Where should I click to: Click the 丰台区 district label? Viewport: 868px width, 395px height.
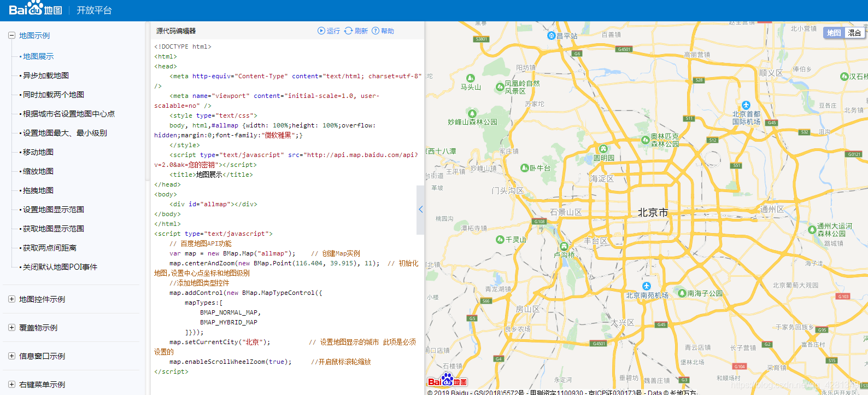click(595, 241)
